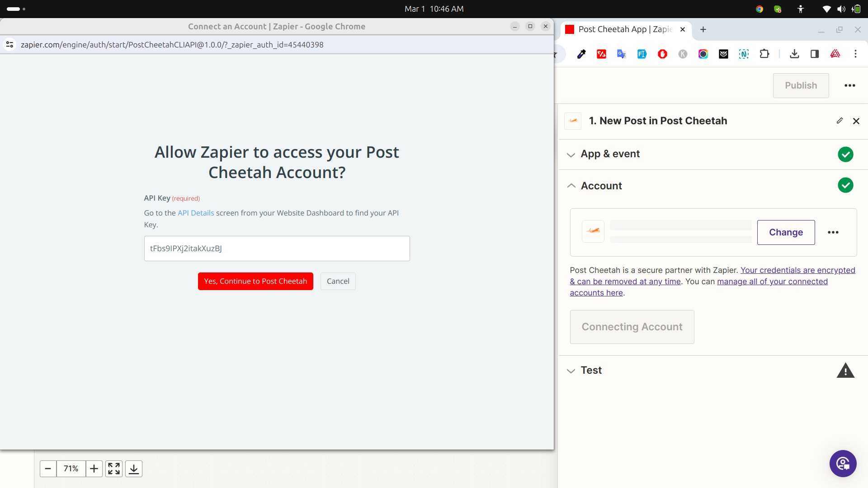View site information icon in popup address bar
Image resolution: width=868 pixels, height=488 pixels.
coord(9,44)
